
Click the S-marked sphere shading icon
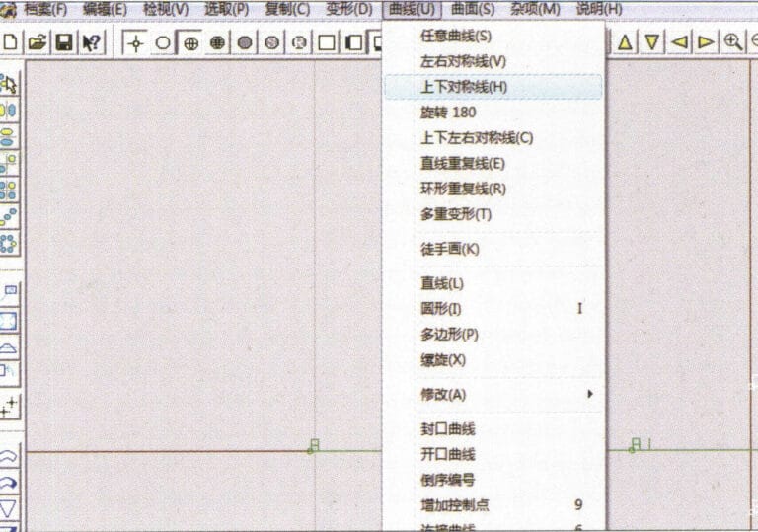coord(271,43)
